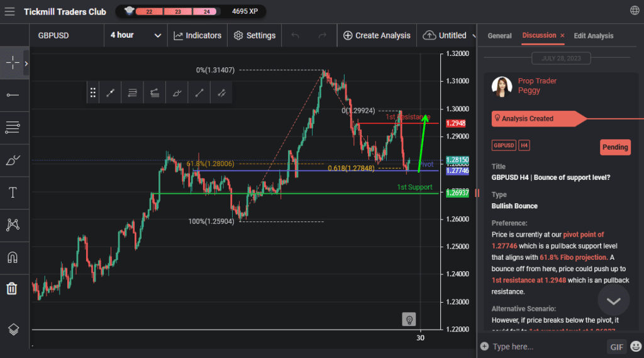Image resolution: width=644 pixels, height=358 pixels.
Task: Click the trash delete drawings icon
Action: tap(12, 289)
